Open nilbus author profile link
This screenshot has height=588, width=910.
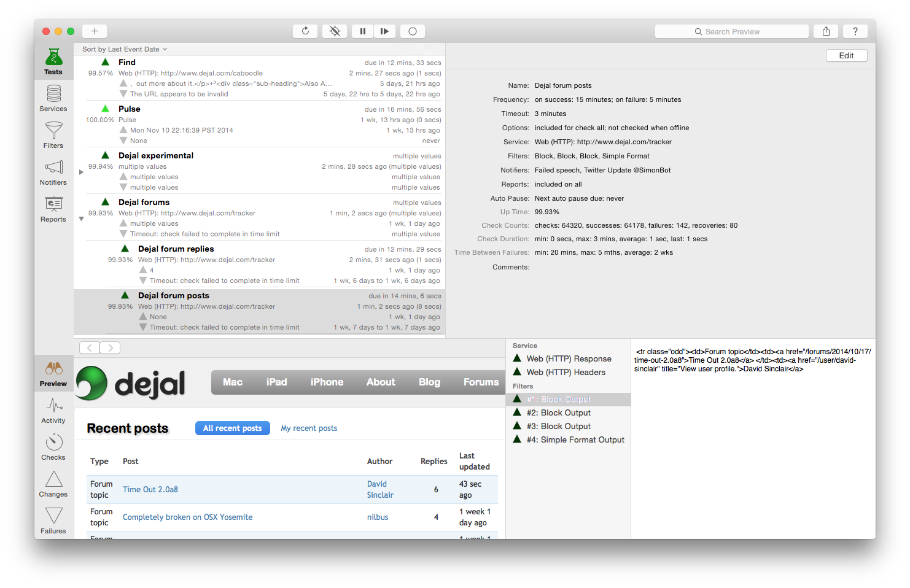pyautogui.click(x=378, y=517)
